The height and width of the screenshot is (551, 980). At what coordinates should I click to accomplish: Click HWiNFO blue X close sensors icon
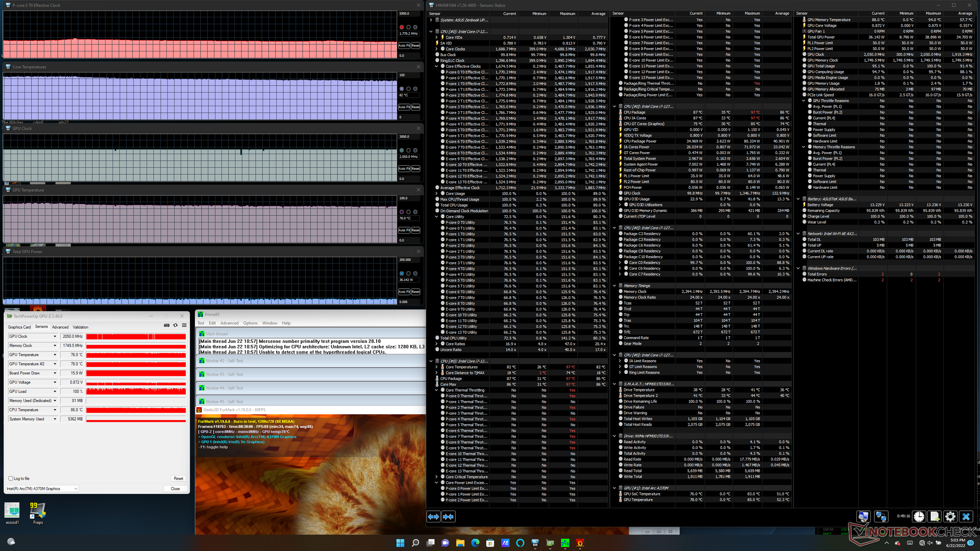965,516
